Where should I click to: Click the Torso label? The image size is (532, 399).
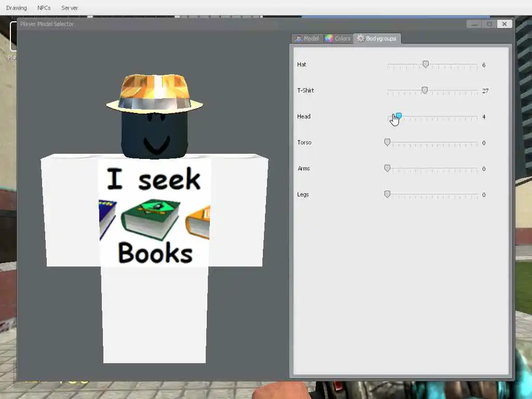click(304, 142)
